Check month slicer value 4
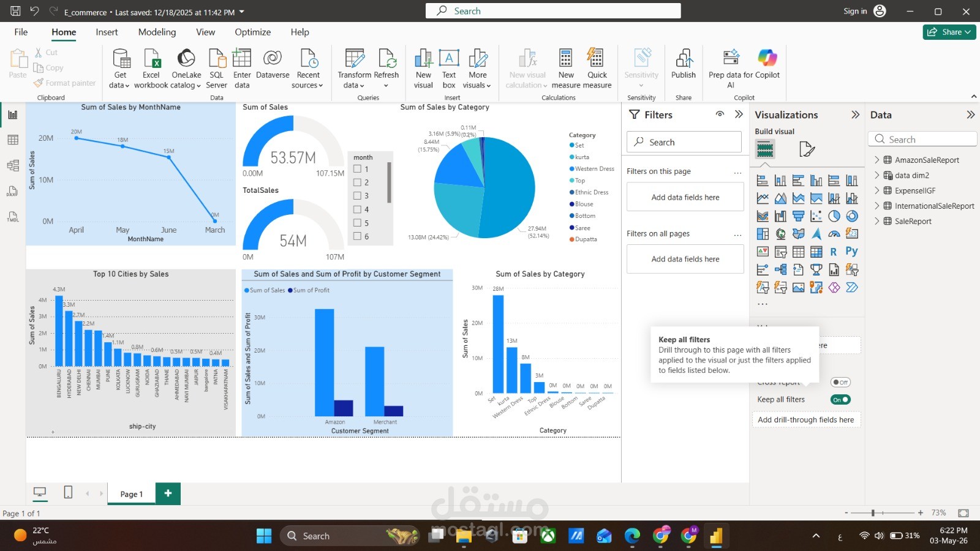 coord(357,209)
